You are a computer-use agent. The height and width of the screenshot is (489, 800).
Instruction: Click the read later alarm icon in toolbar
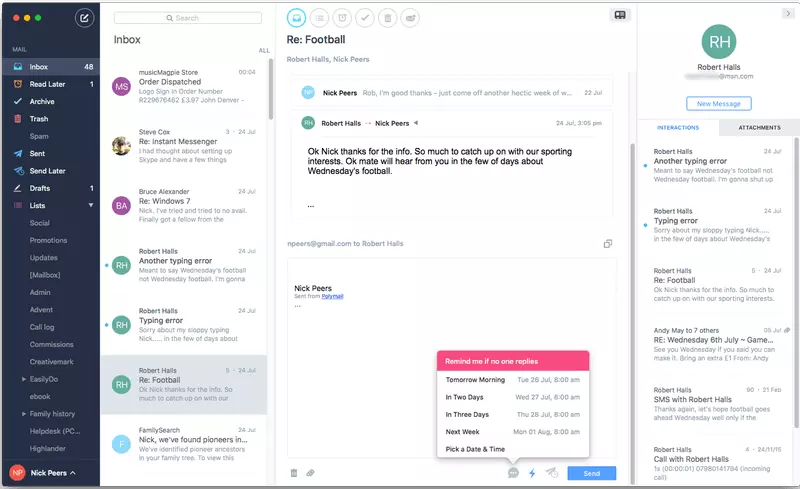click(342, 18)
